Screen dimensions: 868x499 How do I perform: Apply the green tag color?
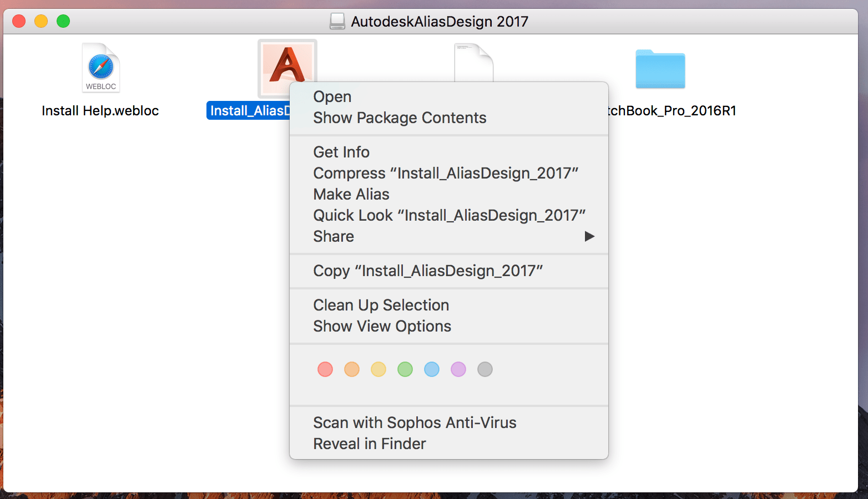[405, 369]
